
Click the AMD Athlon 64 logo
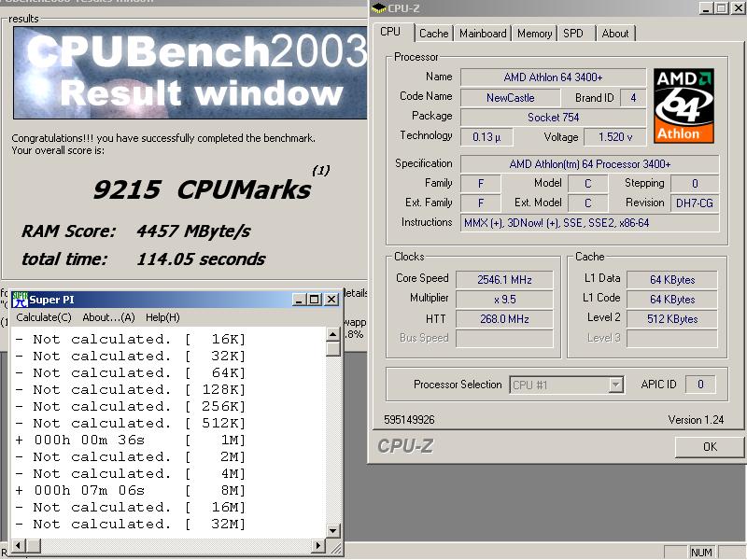coord(684,105)
